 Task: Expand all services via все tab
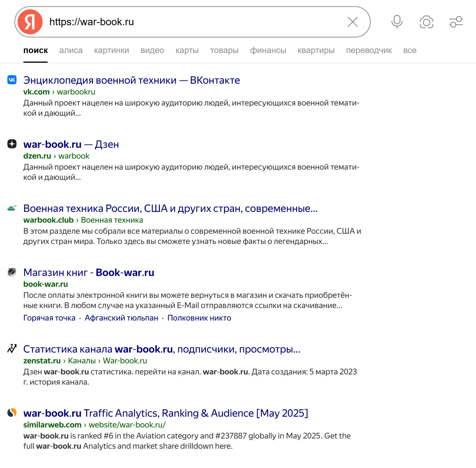click(x=410, y=51)
